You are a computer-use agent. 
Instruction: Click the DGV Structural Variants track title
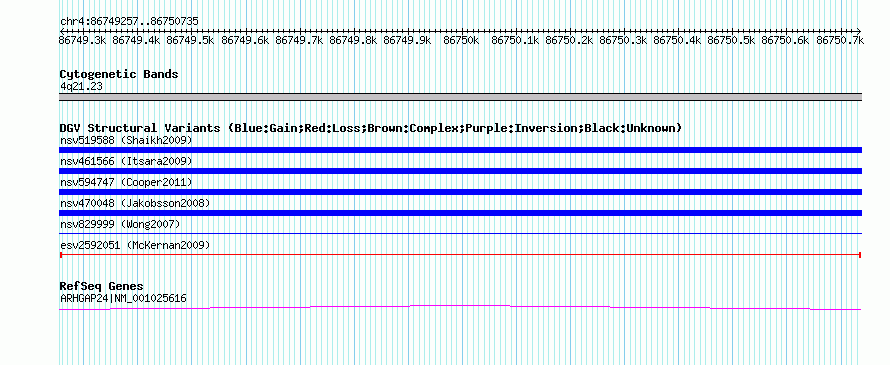371,128
